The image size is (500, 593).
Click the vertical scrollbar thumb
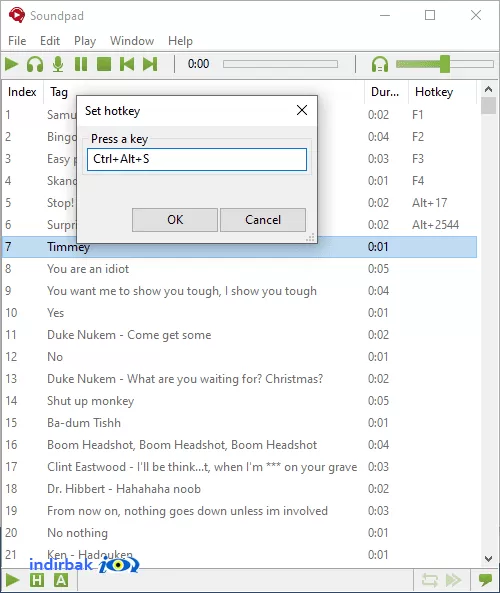click(x=488, y=106)
